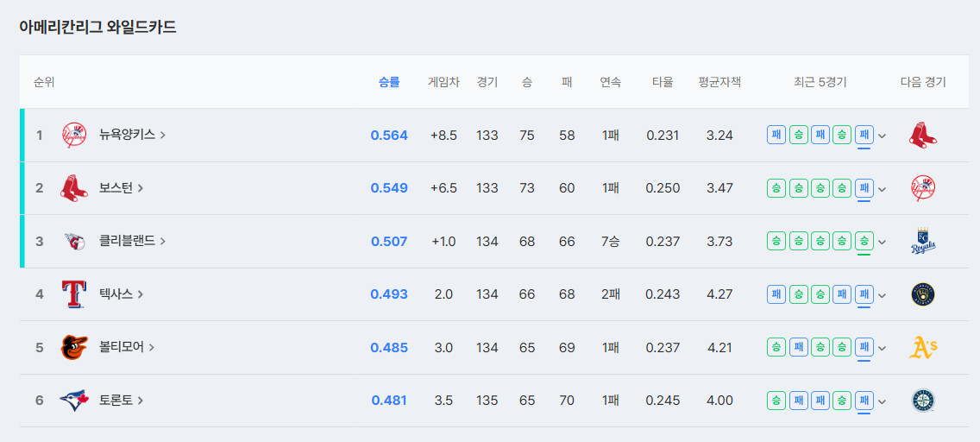This screenshot has width=980, height=442.
Task: Open Brewers next-game logo in Texas row
Action: click(923, 294)
